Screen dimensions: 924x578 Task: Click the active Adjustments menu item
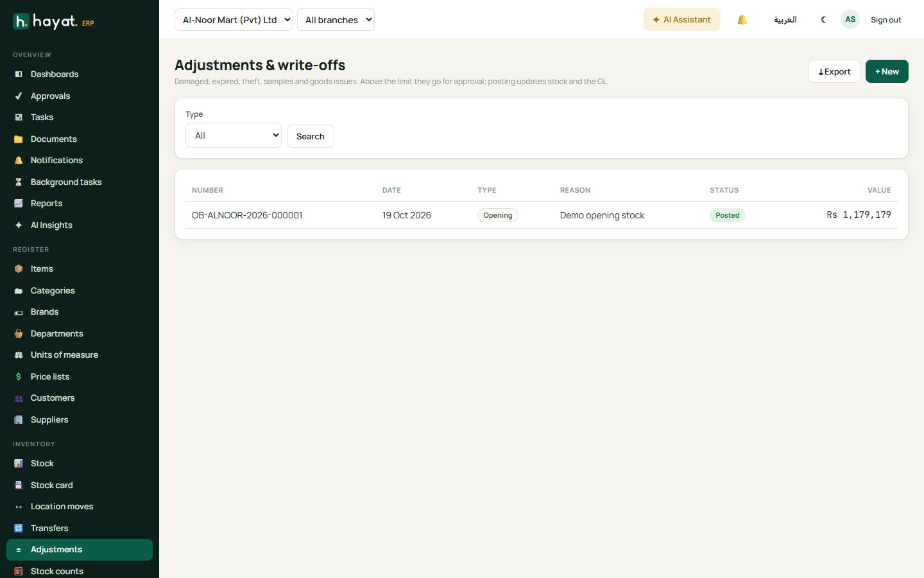80,550
